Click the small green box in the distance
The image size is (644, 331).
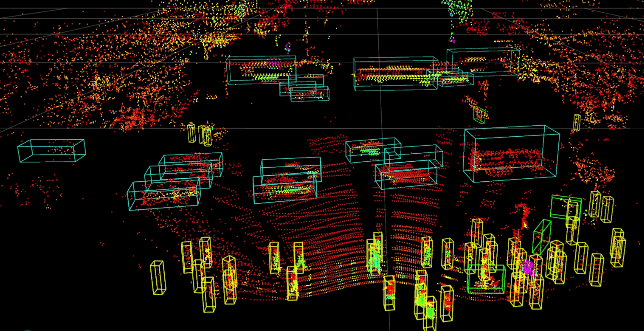pyautogui.click(x=479, y=115)
